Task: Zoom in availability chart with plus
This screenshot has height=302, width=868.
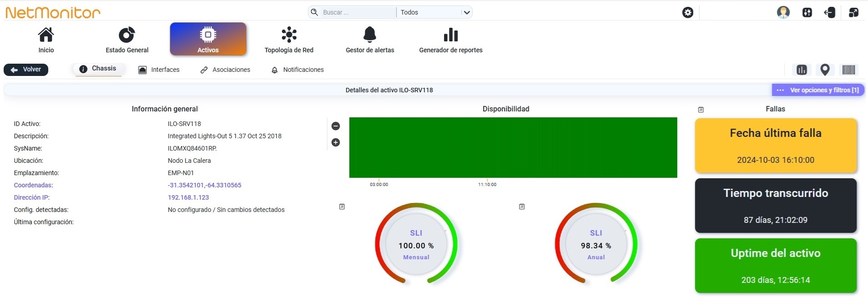Action: tap(336, 142)
